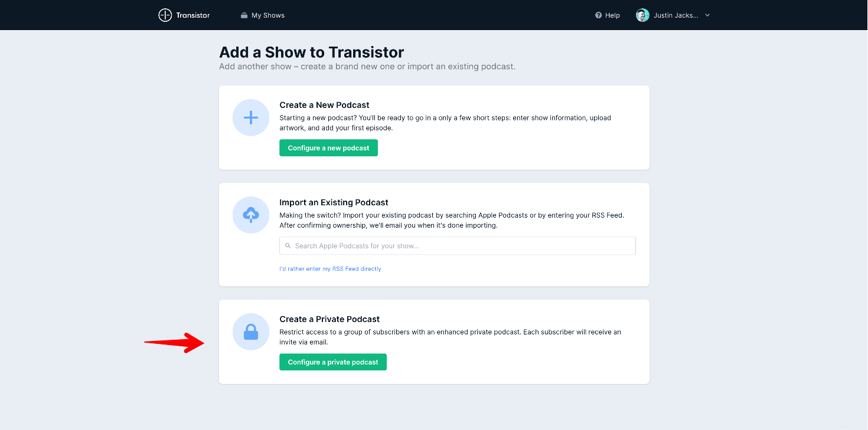Image resolution: width=868 pixels, height=430 pixels.
Task: Expand the account dropdown chevron
Action: [x=707, y=15]
